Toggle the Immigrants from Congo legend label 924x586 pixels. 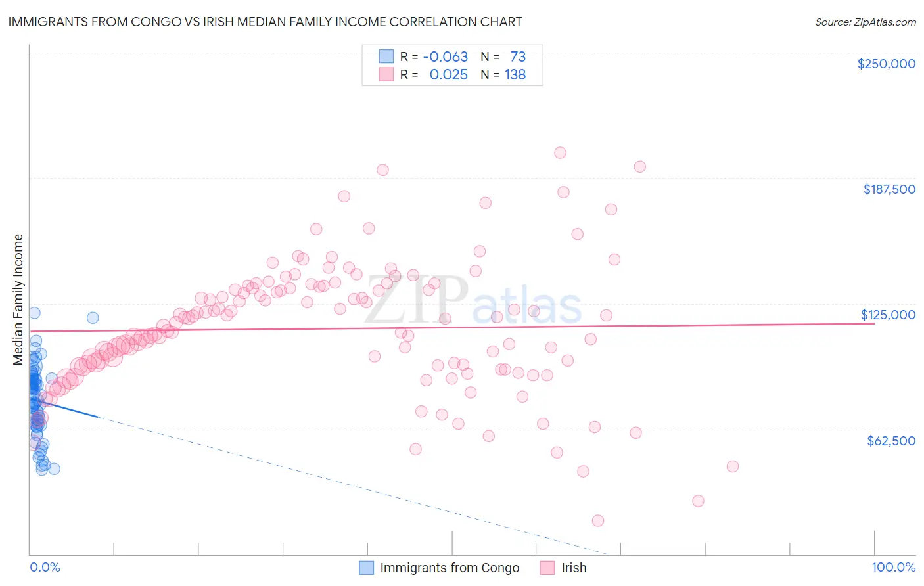[x=450, y=568]
